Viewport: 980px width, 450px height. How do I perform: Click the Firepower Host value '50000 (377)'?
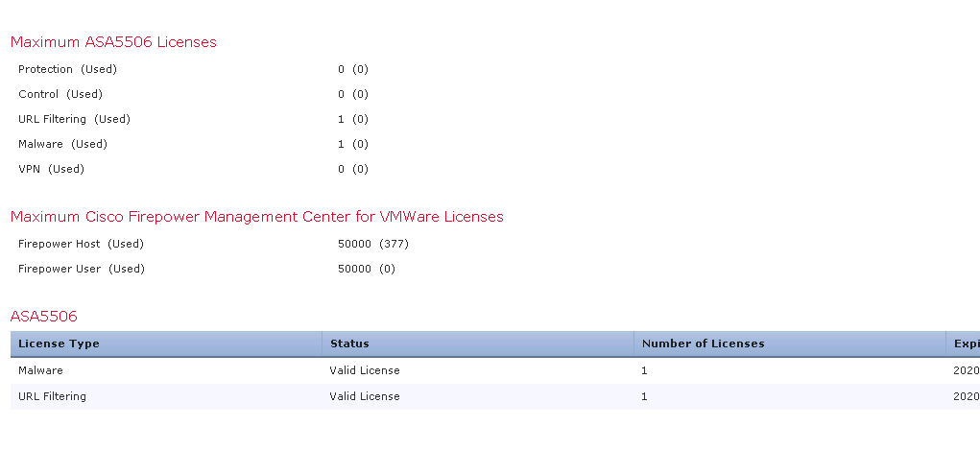[373, 244]
